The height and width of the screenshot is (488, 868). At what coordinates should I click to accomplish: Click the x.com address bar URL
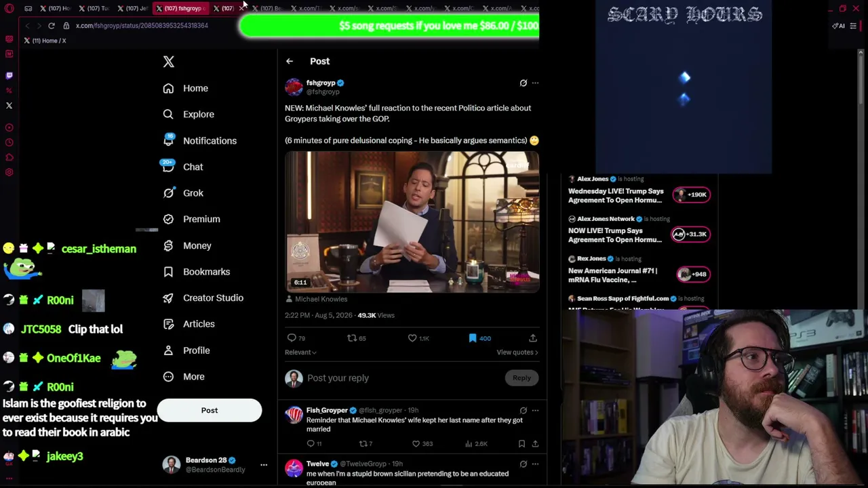point(142,26)
